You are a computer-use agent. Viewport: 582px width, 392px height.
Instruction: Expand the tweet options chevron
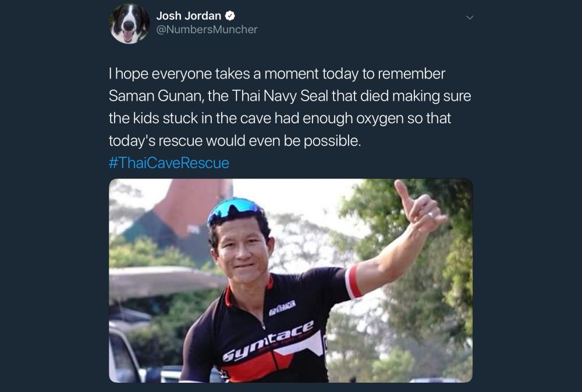[x=470, y=17]
